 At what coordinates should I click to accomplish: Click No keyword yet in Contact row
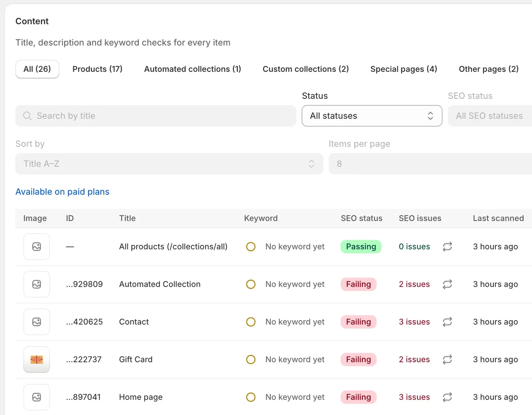tap(295, 322)
